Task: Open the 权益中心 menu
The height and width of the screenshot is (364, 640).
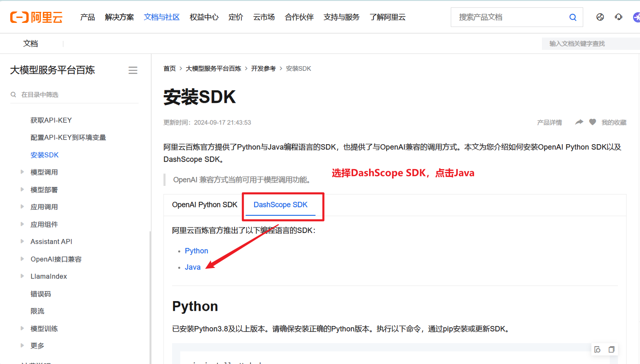Action: [204, 17]
